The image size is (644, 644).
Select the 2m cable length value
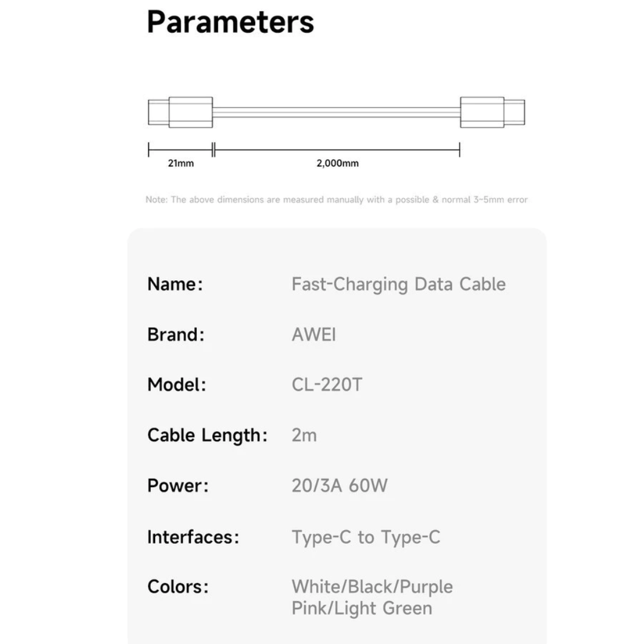[x=304, y=435]
